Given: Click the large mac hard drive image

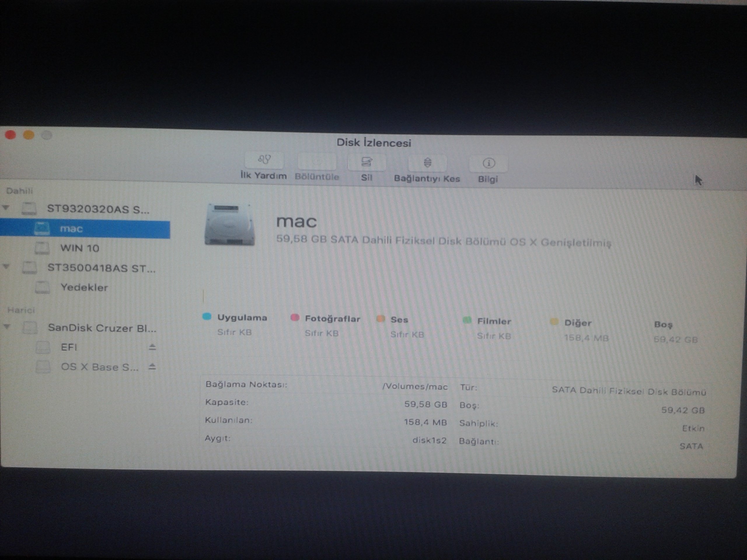Looking at the screenshot, I should [x=229, y=225].
